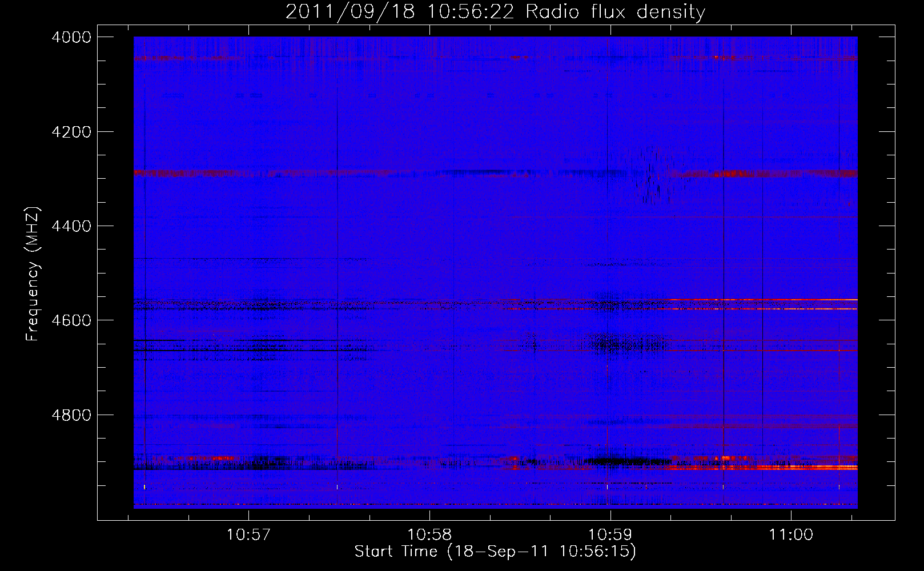The height and width of the screenshot is (571, 924).
Task: Select the 4600 frequency axis label
Action: (x=71, y=320)
